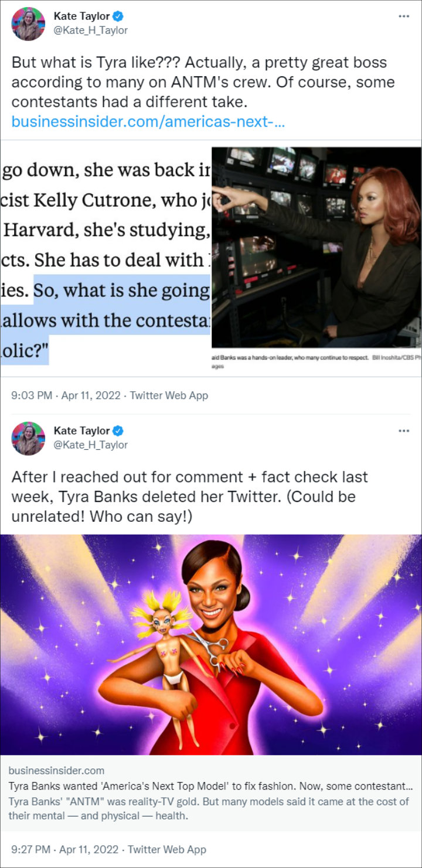The width and height of the screenshot is (422, 868).
Task: Click Twitter Web App on the second tweet
Action: 167,849
